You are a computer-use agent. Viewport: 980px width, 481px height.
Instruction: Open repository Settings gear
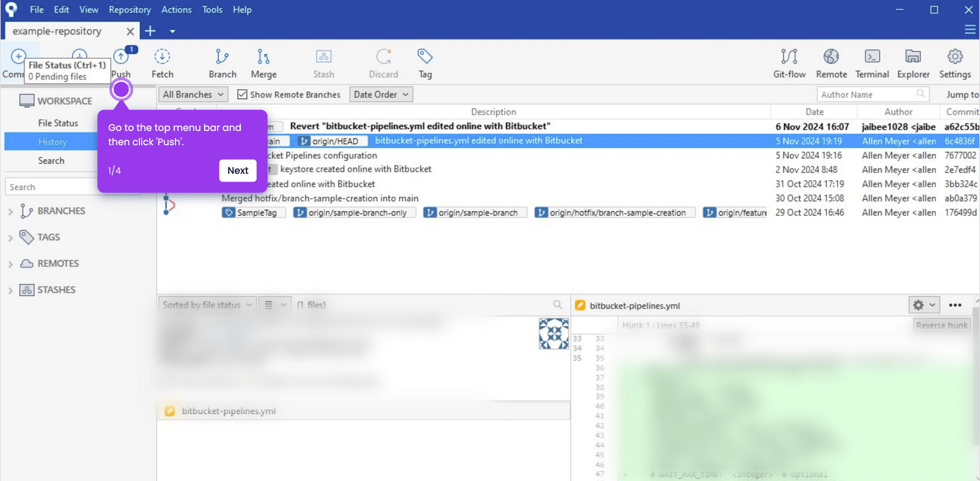coord(954,57)
